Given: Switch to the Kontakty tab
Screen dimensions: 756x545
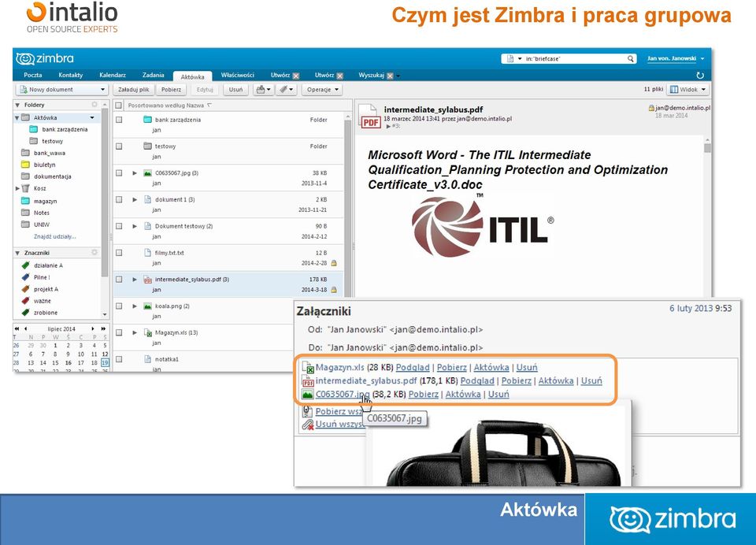Looking at the screenshot, I should tap(70, 76).
